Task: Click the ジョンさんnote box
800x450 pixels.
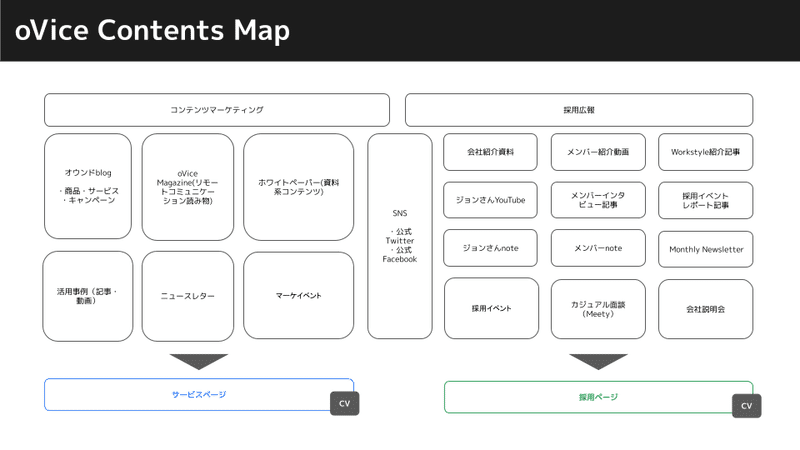Action: pos(490,248)
